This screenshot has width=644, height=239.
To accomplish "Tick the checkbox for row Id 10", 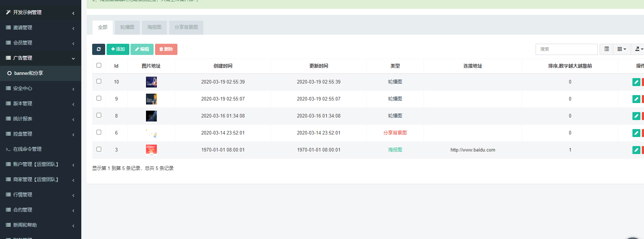I will (x=99, y=81).
